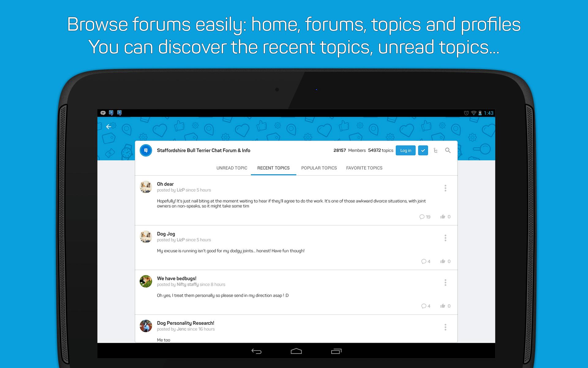Image resolution: width=588 pixels, height=368 pixels.
Task: Click the search icon to find topics
Action: click(447, 151)
